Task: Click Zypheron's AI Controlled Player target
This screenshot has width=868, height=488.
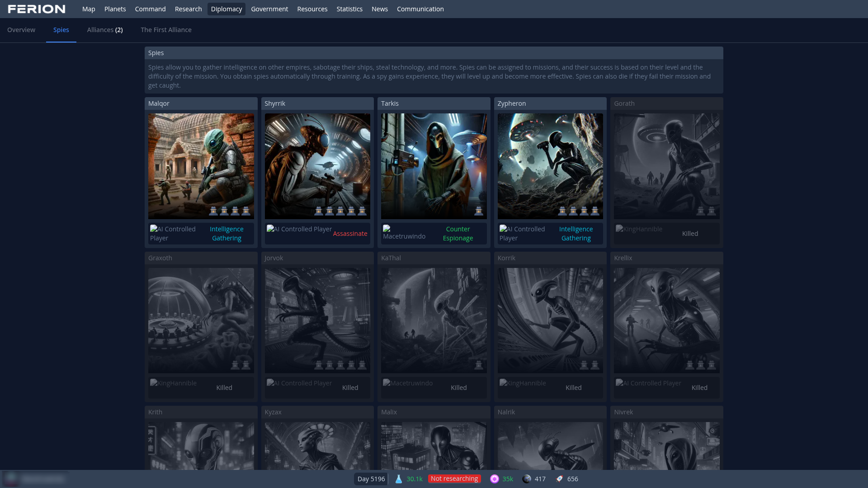Action: (x=523, y=234)
